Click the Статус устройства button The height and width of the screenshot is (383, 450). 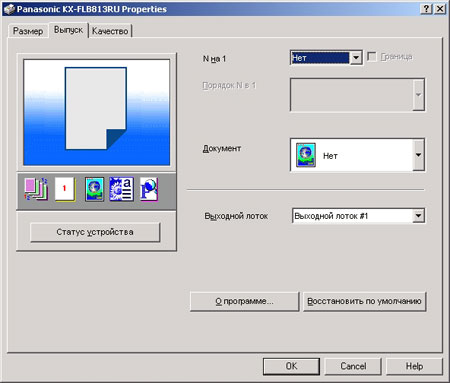[x=95, y=232]
